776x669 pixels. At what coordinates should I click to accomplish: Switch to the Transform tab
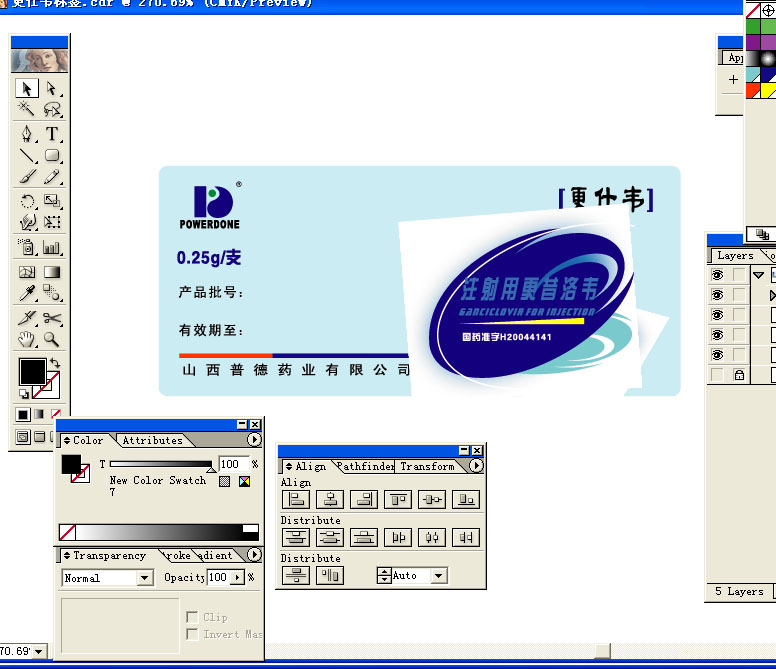(x=428, y=466)
